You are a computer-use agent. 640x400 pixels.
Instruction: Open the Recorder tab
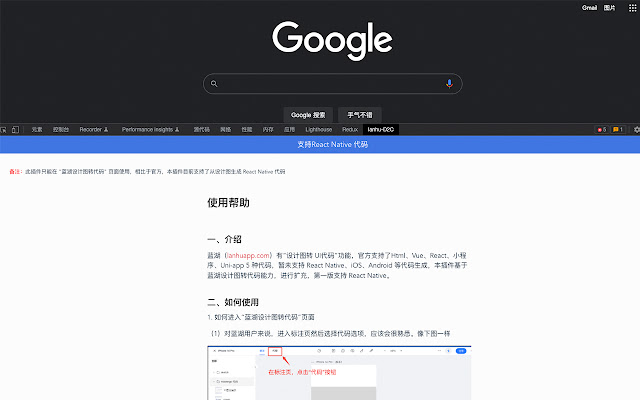click(x=93, y=130)
